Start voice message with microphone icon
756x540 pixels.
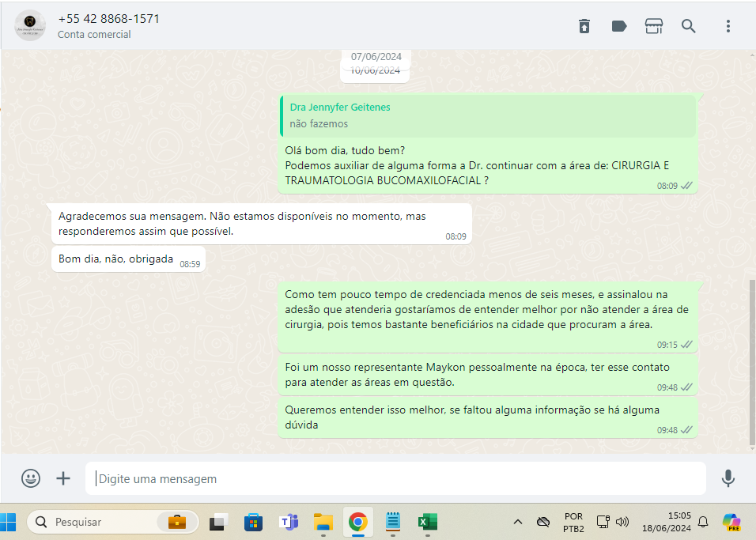[x=728, y=478]
